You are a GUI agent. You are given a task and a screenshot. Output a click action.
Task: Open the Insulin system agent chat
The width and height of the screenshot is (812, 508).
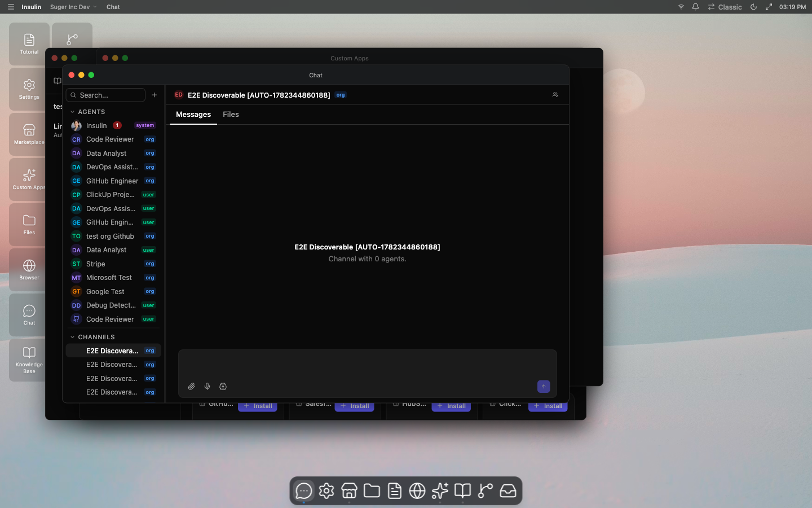(x=113, y=125)
